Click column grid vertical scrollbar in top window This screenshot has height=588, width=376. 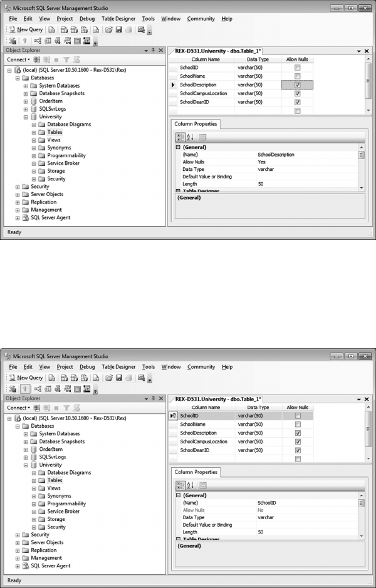pos(368,85)
